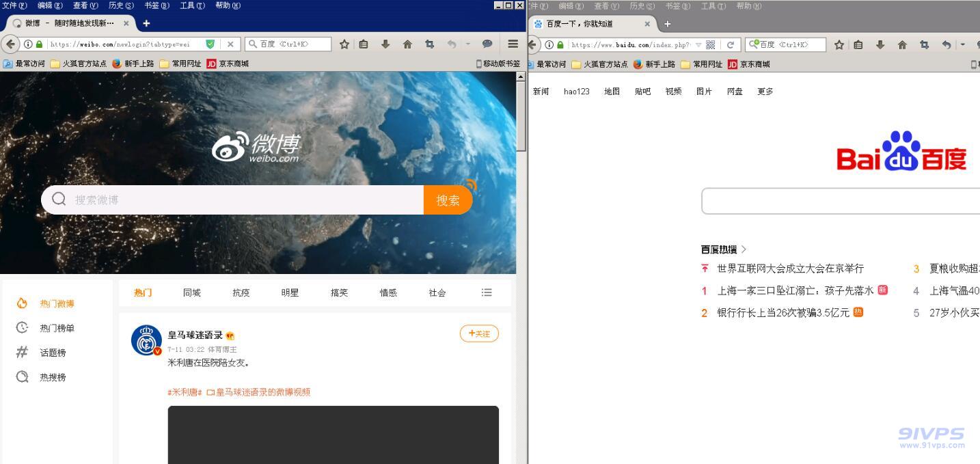Click the Weibo page vertical scrollbar thumb
Image resolution: width=980 pixels, height=464 pixels.
pos(521,117)
